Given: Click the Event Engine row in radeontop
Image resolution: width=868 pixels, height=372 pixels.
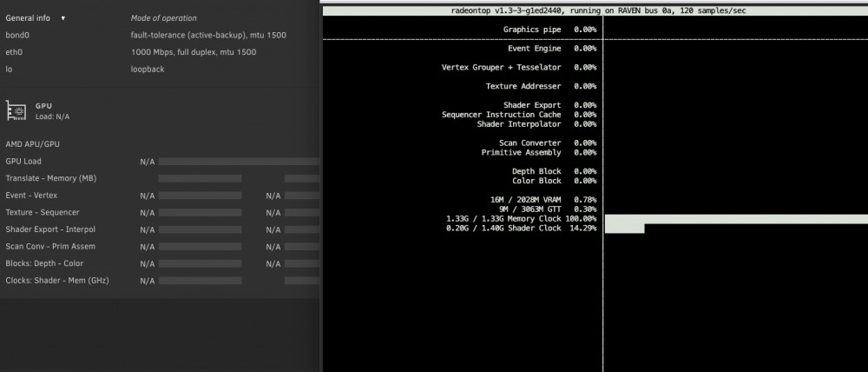Looking at the screenshot, I should [x=552, y=48].
